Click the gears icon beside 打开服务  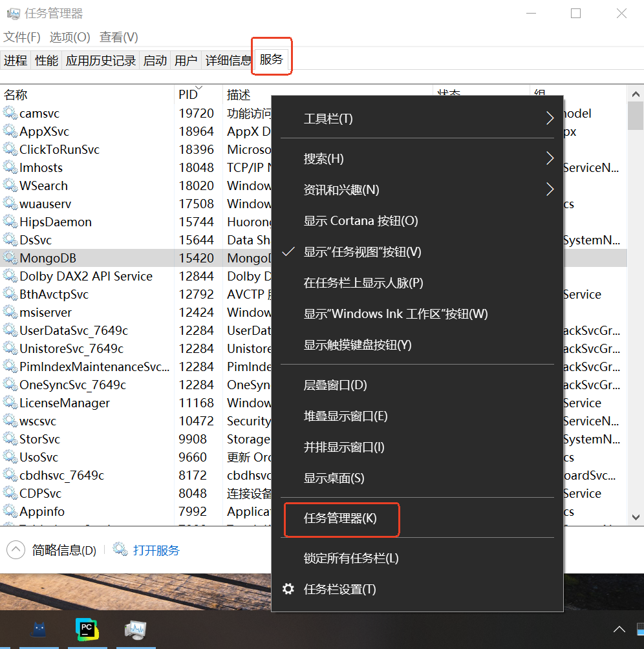pyautogui.click(x=120, y=549)
